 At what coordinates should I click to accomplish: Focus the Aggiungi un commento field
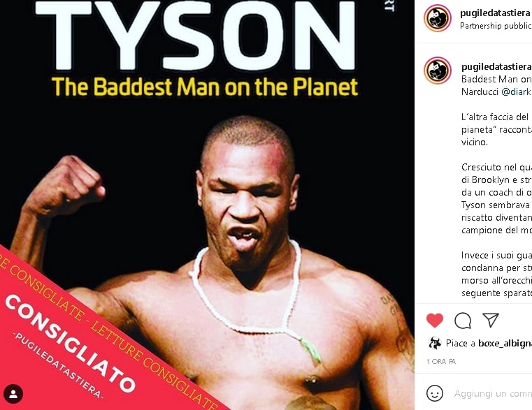coord(493,393)
